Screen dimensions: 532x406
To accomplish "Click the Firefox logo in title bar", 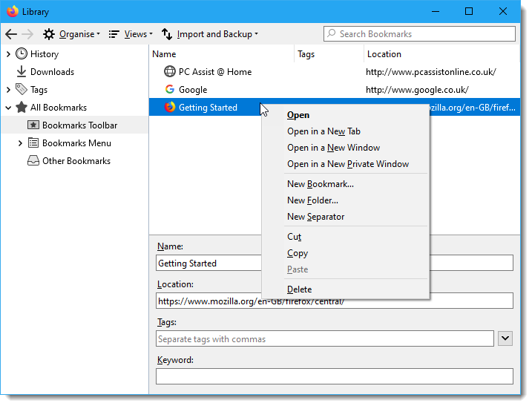I will pos(13,11).
